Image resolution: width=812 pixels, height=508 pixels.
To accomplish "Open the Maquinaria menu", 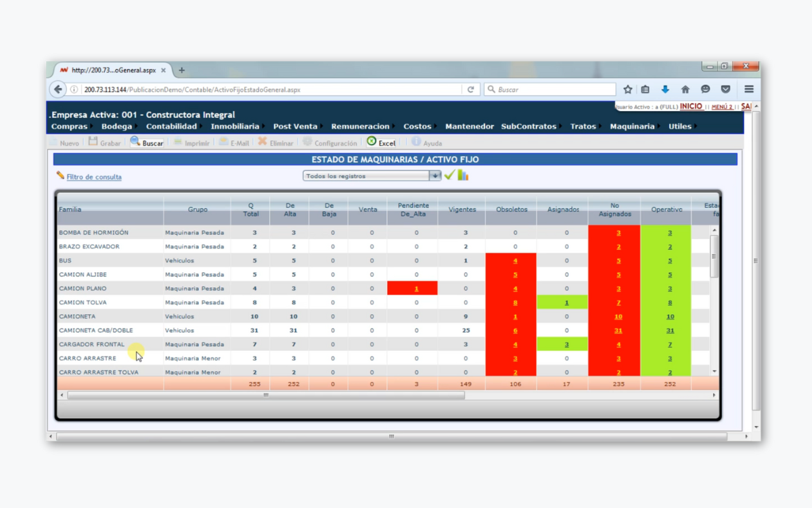I will coord(632,127).
